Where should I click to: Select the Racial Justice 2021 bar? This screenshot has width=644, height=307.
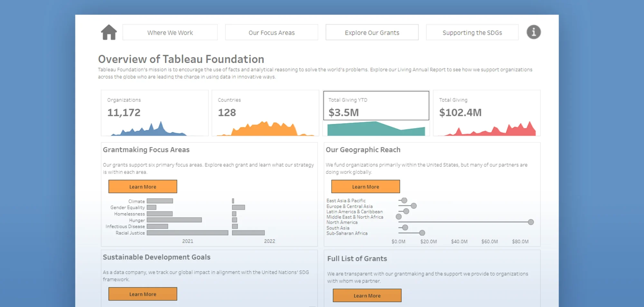tap(187, 233)
